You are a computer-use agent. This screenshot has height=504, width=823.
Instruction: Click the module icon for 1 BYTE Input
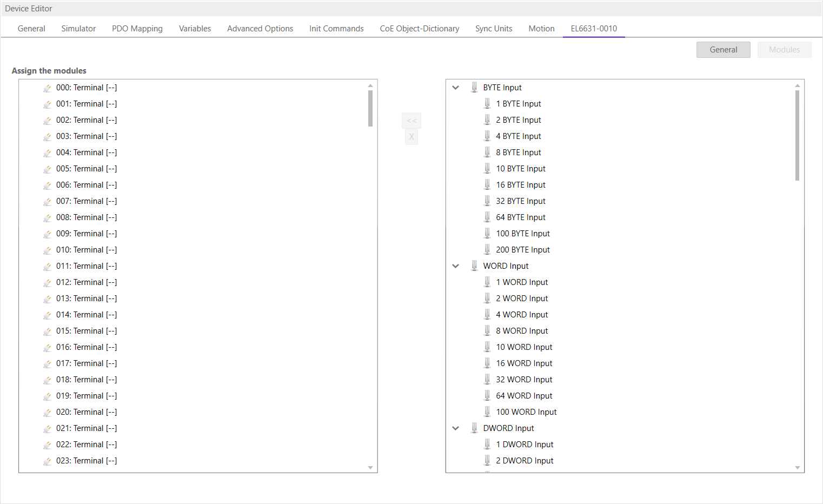click(x=487, y=104)
